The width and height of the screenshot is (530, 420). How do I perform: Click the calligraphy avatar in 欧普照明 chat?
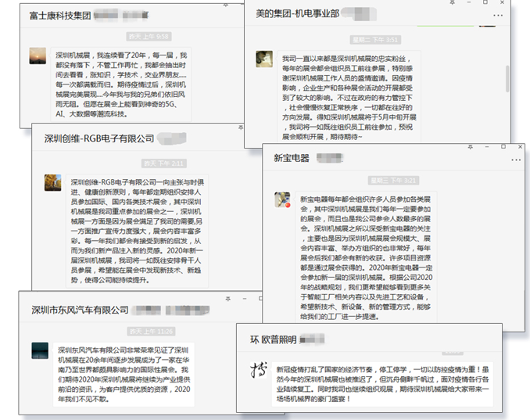tap(259, 370)
